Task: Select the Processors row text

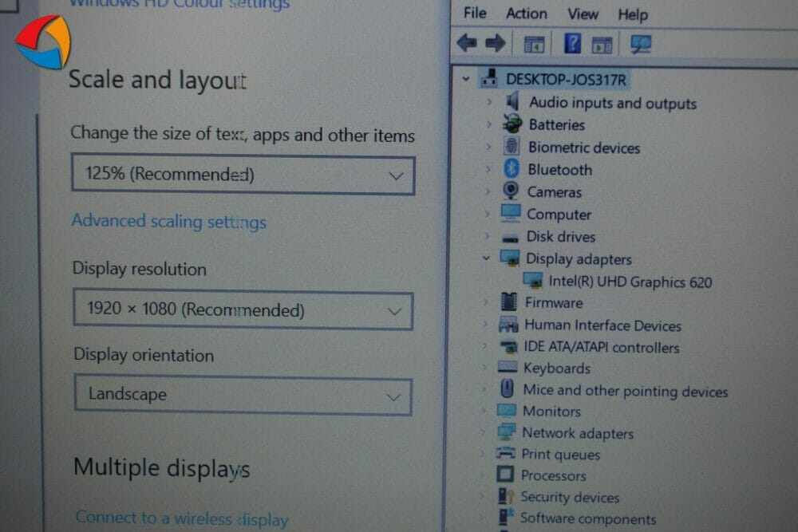Action: coord(553,475)
